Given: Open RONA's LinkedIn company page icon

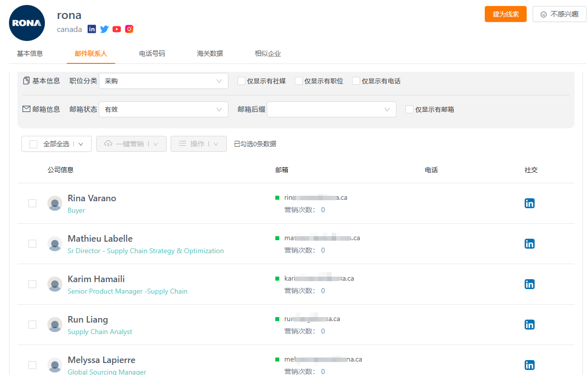Looking at the screenshot, I should coord(91,29).
